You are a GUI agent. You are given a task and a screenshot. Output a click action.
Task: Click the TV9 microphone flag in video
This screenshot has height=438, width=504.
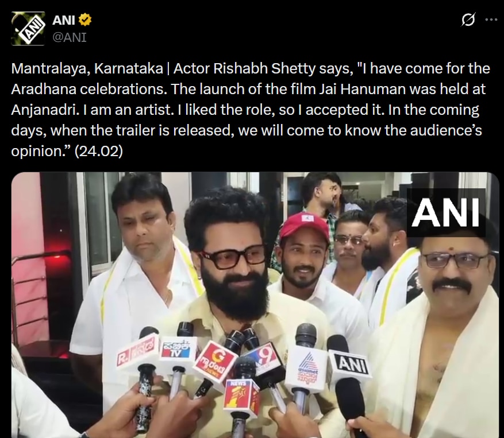coord(264,355)
